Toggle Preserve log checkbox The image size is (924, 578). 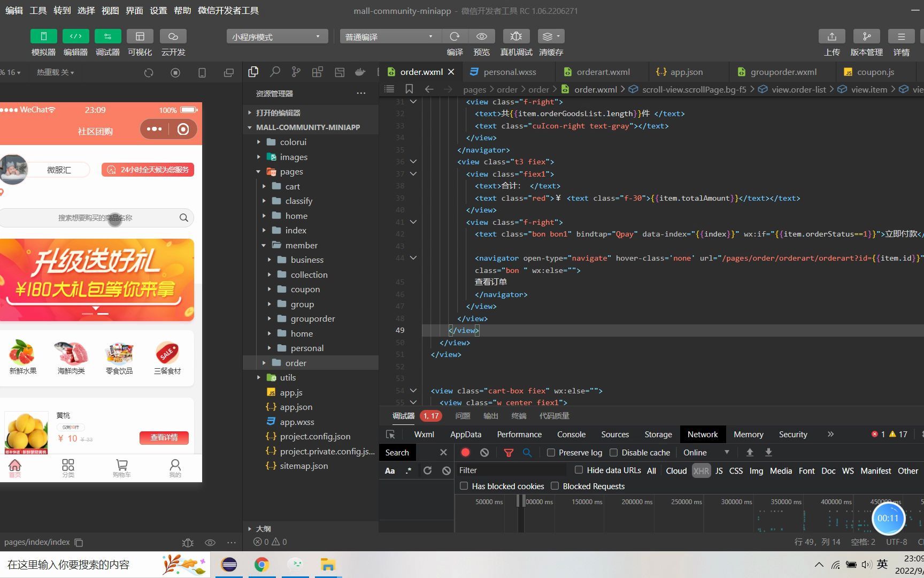pyautogui.click(x=551, y=452)
